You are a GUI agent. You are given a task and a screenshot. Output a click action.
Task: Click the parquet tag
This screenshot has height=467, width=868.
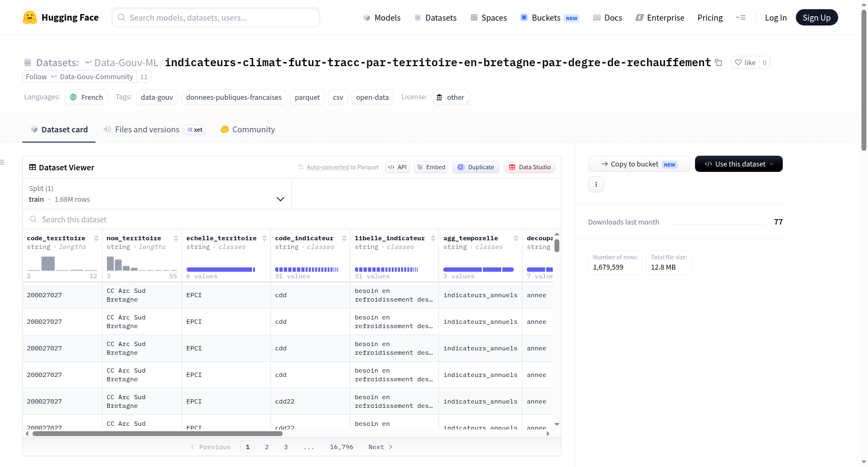pos(307,97)
